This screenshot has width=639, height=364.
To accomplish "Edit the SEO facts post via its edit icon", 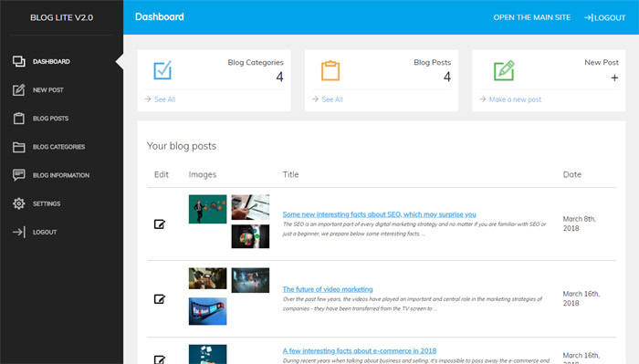I will 160,224.
